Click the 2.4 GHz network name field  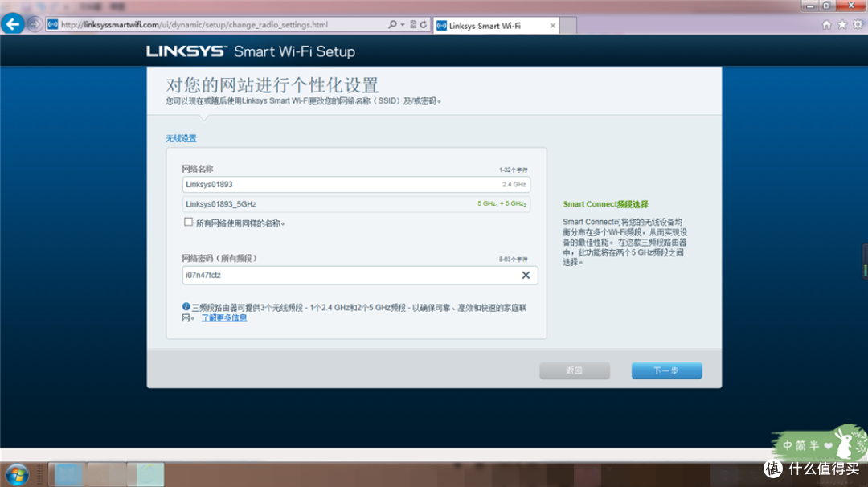(356, 184)
